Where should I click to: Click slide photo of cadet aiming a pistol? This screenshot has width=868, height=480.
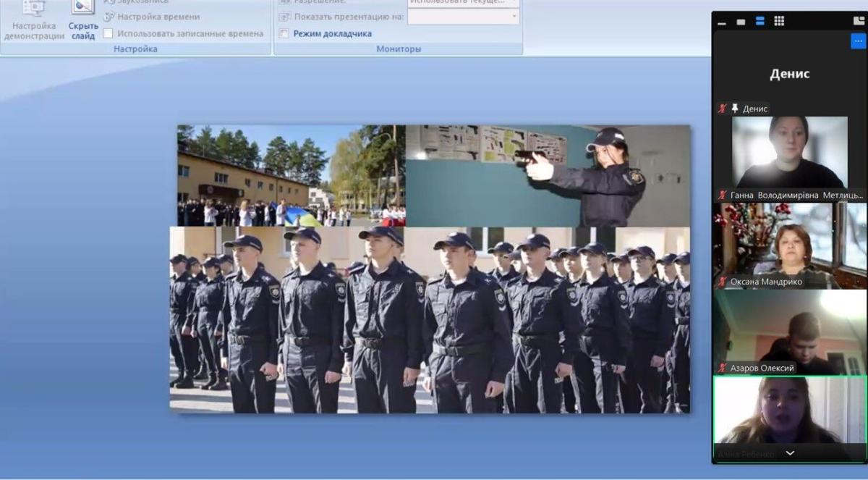[548, 176]
